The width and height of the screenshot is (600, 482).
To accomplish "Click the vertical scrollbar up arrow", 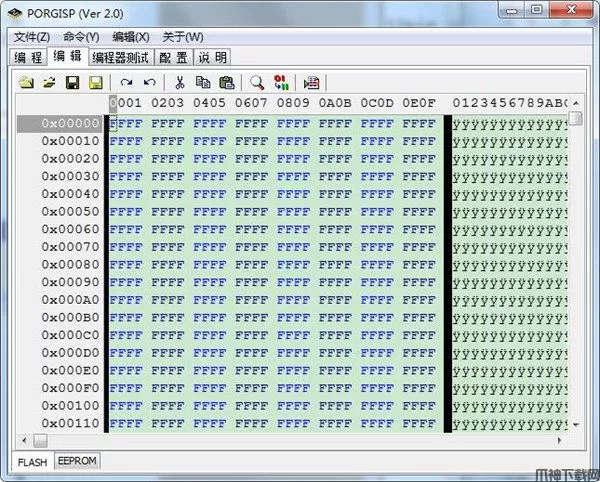I will (x=576, y=103).
